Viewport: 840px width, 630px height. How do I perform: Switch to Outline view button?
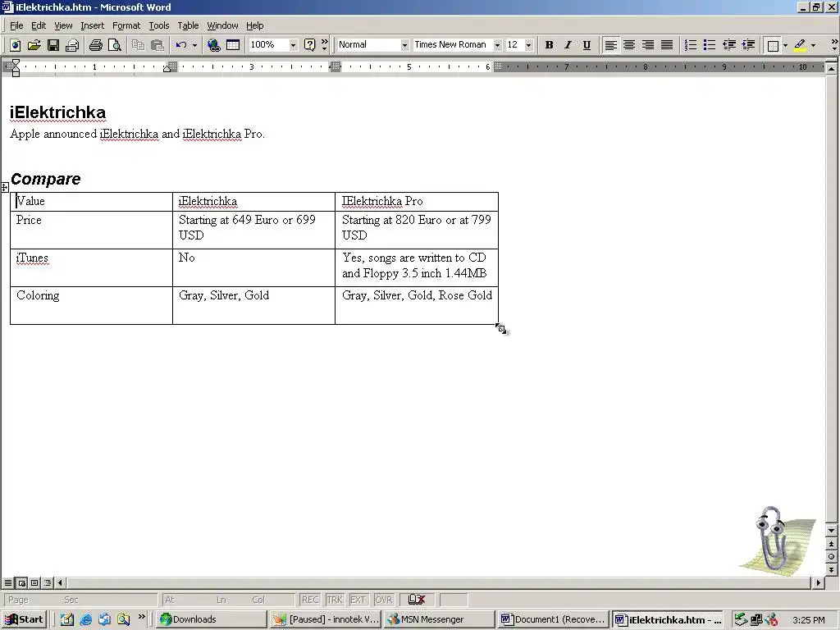[48, 582]
